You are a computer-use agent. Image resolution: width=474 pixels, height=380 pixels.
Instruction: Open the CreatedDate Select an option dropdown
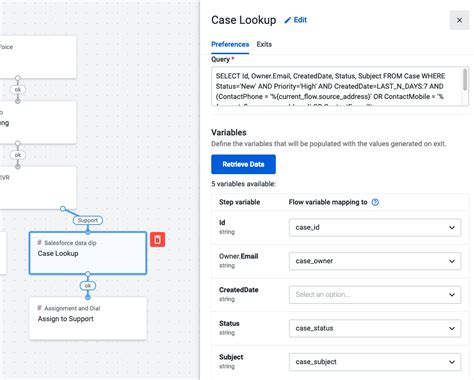click(375, 295)
